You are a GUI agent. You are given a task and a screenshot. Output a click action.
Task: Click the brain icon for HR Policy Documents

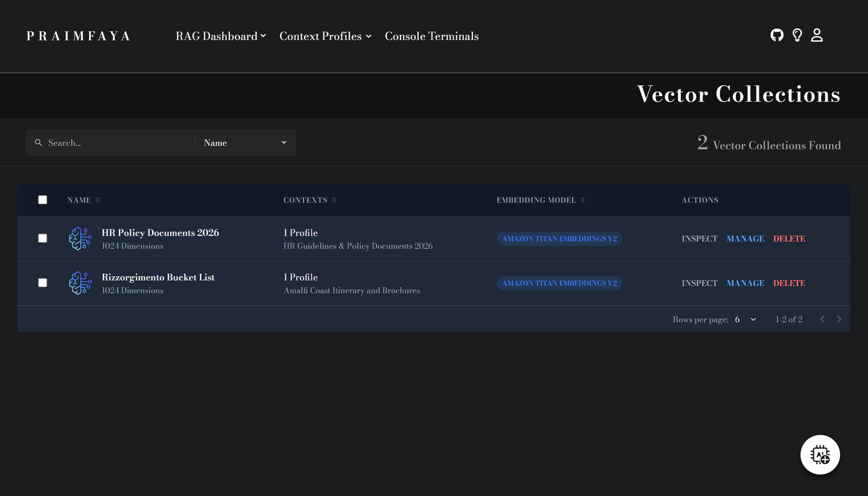click(80, 239)
